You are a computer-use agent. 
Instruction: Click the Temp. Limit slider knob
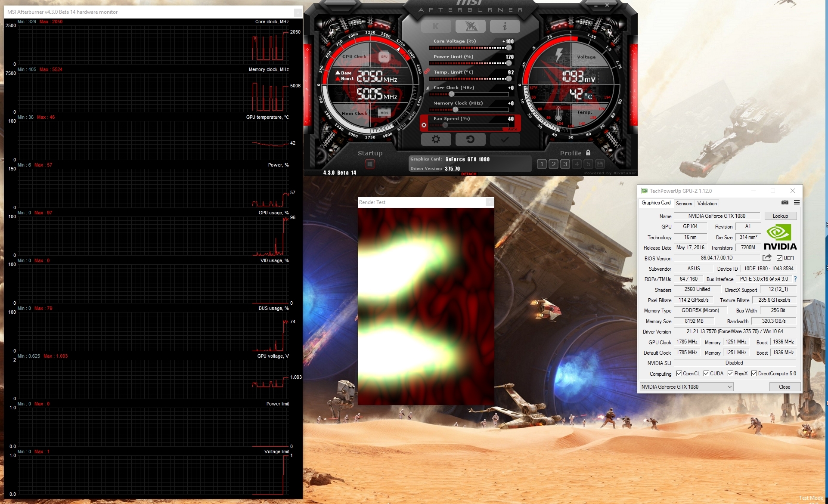509,79
